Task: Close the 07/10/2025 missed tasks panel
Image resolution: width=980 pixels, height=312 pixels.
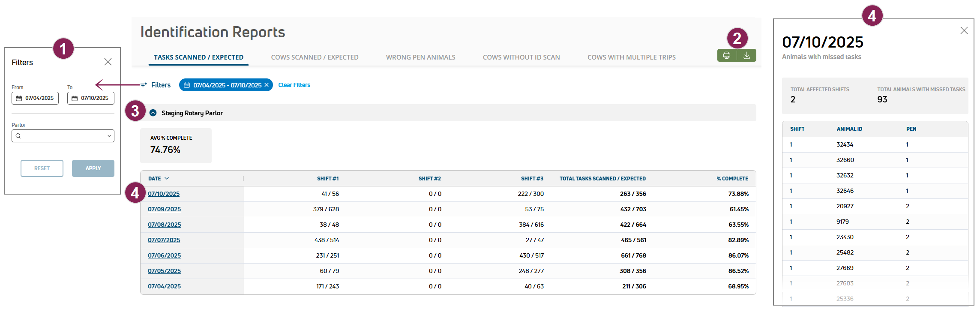Action: pos(964,30)
